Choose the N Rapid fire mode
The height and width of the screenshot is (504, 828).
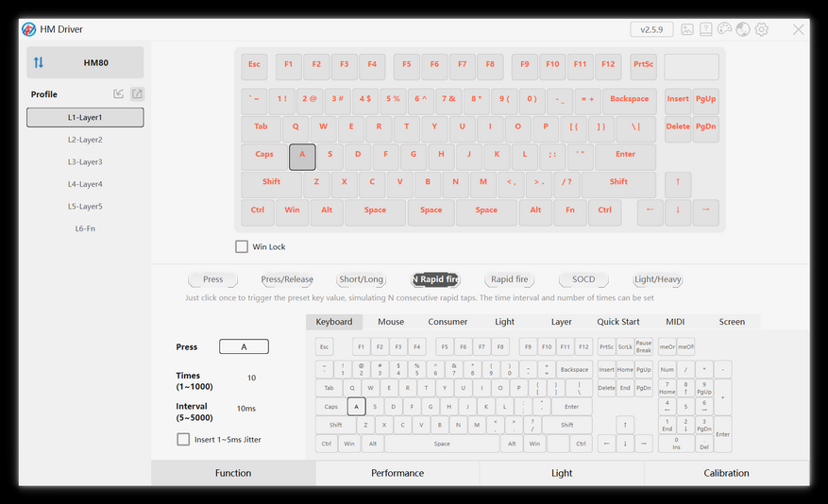(435, 279)
